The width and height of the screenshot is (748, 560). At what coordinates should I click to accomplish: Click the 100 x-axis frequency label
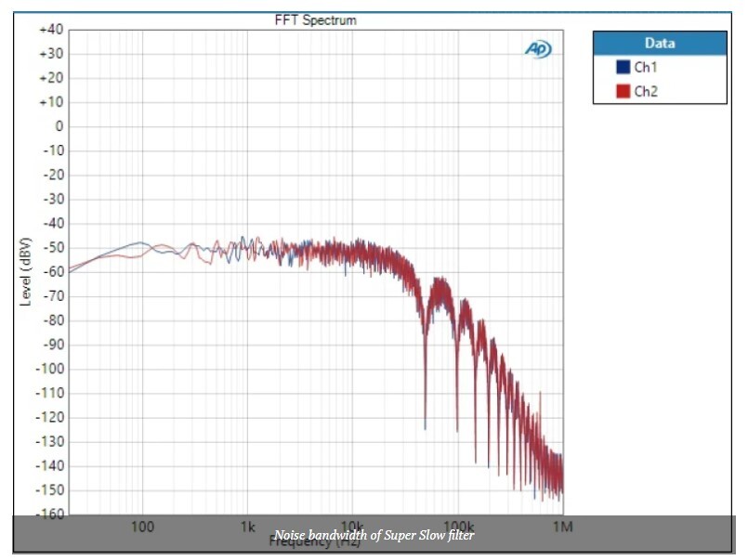(x=142, y=527)
